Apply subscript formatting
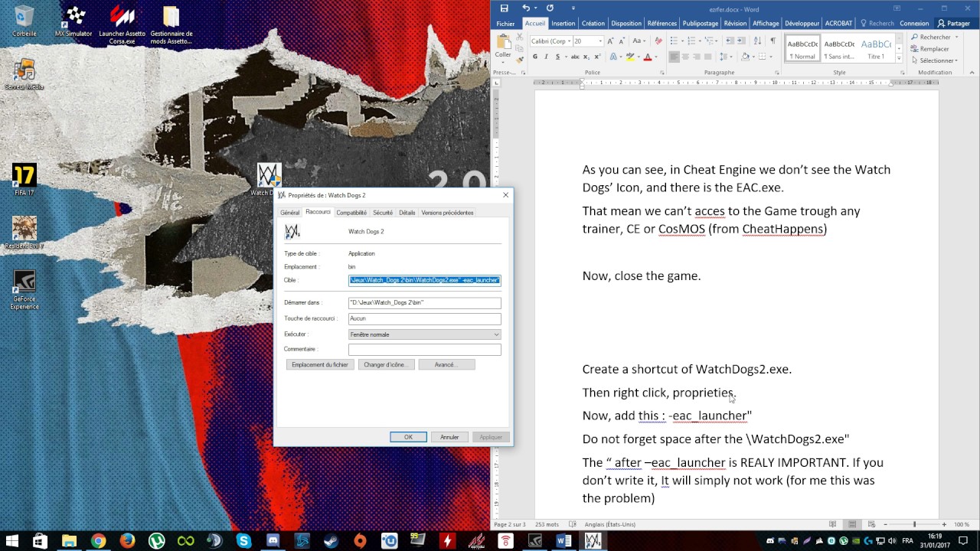 (586, 57)
